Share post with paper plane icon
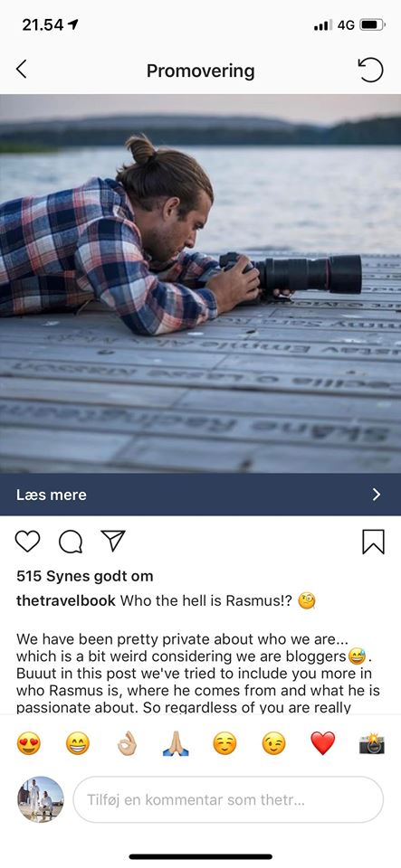The image size is (401, 868). 113,541
